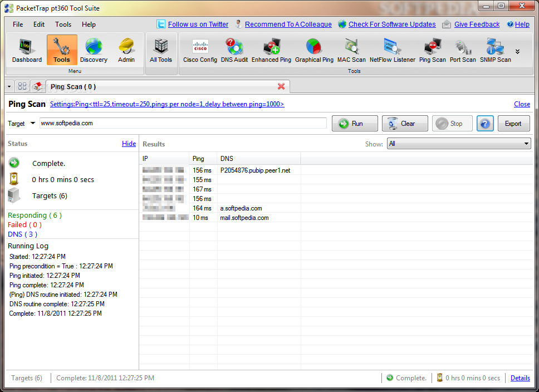Screen dimensions: 539x392
Task: Click the home tab icon
Action: 37,86
